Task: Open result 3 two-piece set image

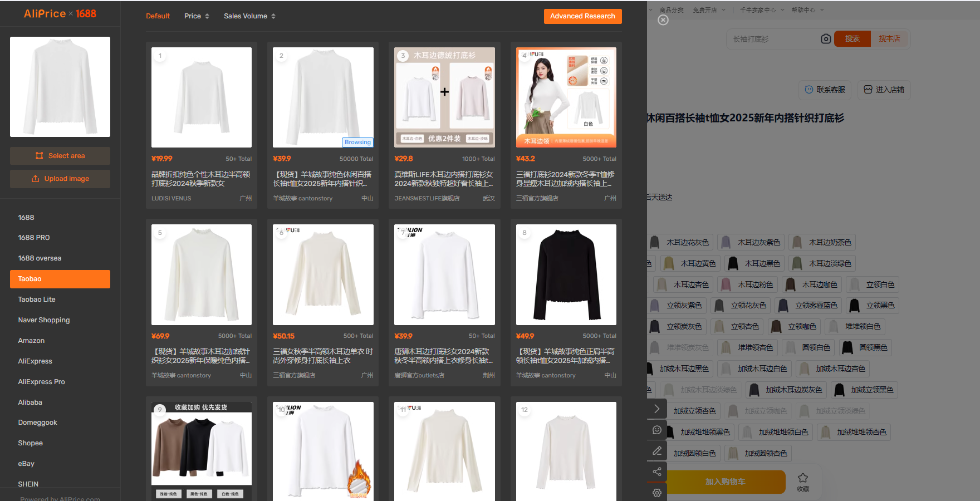Action: point(444,97)
